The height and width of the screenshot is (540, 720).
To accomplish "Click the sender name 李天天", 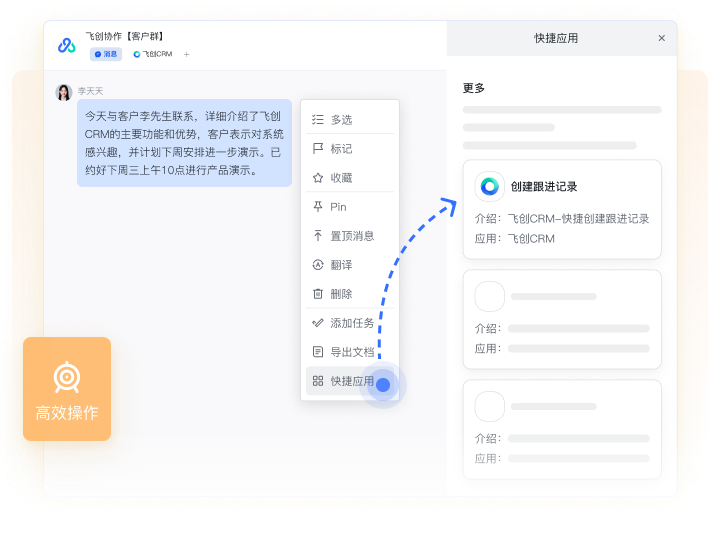I will tap(90, 91).
